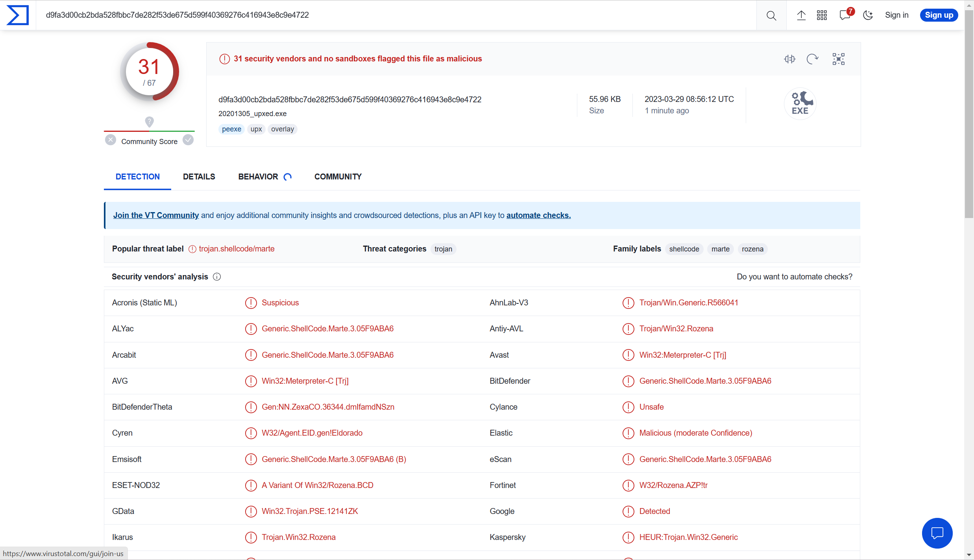The image size is (974, 560).
Task: Click the similar files compare icon
Action: [789, 59]
